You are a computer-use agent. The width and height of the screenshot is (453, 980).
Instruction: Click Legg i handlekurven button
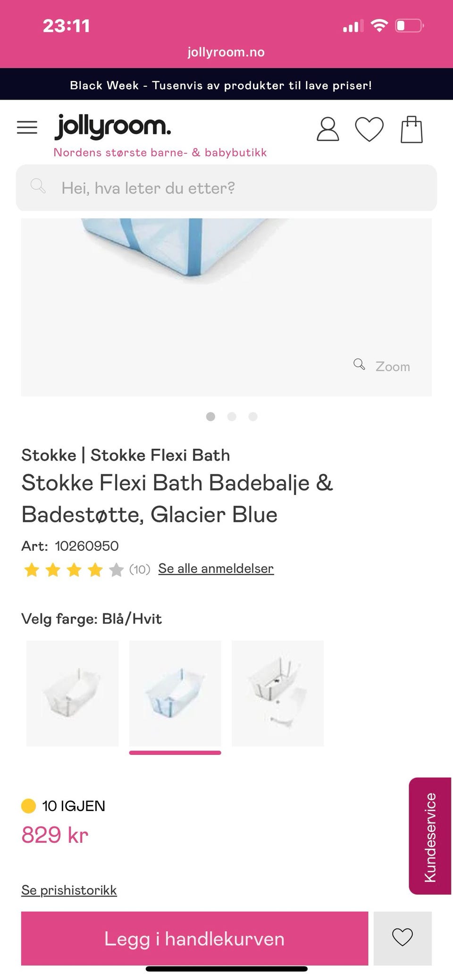pyautogui.click(x=194, y=938)
